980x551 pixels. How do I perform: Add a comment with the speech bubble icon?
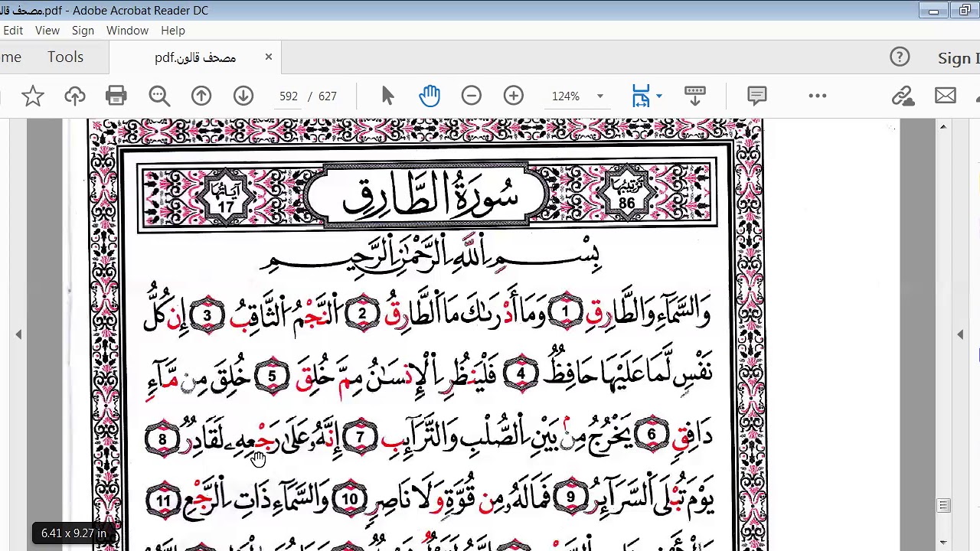757,96
